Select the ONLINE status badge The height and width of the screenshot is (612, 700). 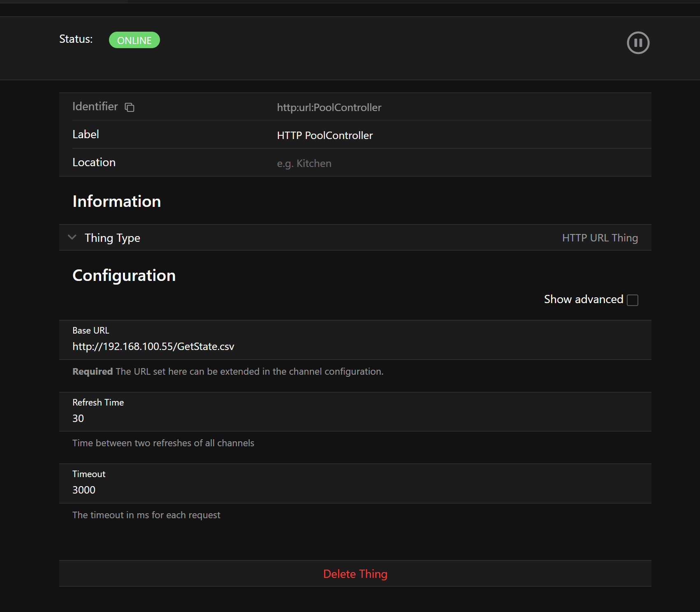point(134,40)
